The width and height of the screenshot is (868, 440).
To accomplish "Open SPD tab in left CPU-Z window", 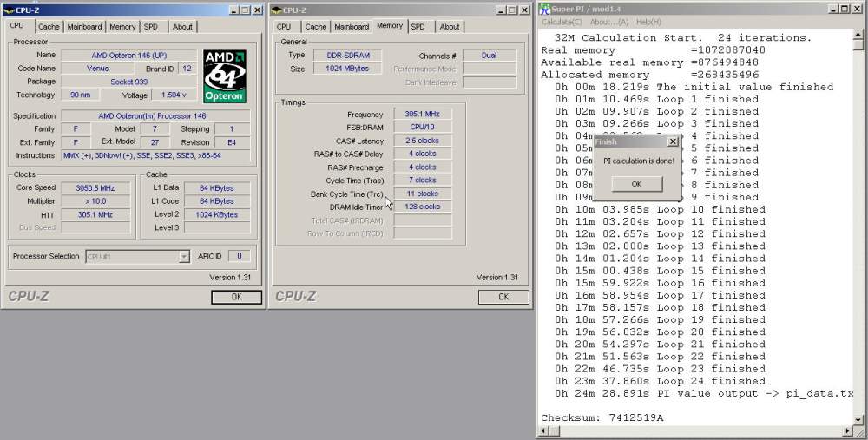I will pyautogui.click(x=151, y=27).
